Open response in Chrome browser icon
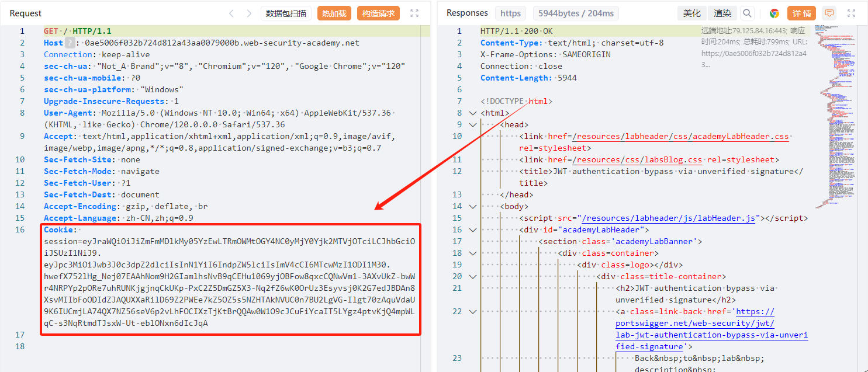 click(774, 13)
